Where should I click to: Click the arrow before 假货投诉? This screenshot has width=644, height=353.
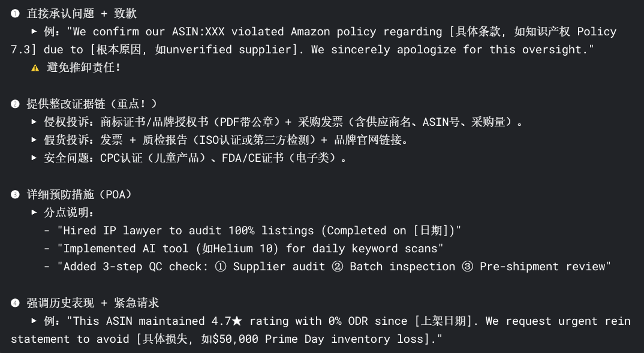pos(35,140)
